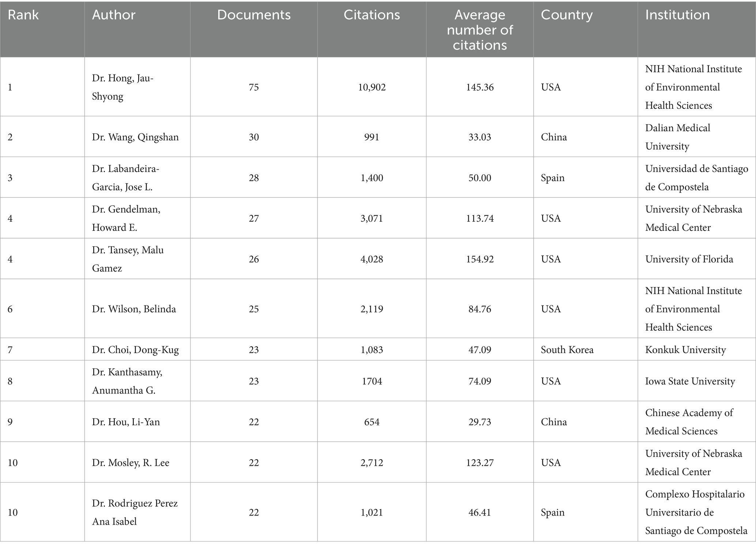Image resolution: width=756 pixels, height=548 pixels.
Task: Click the Documents column header
Action: pos(254,15)
